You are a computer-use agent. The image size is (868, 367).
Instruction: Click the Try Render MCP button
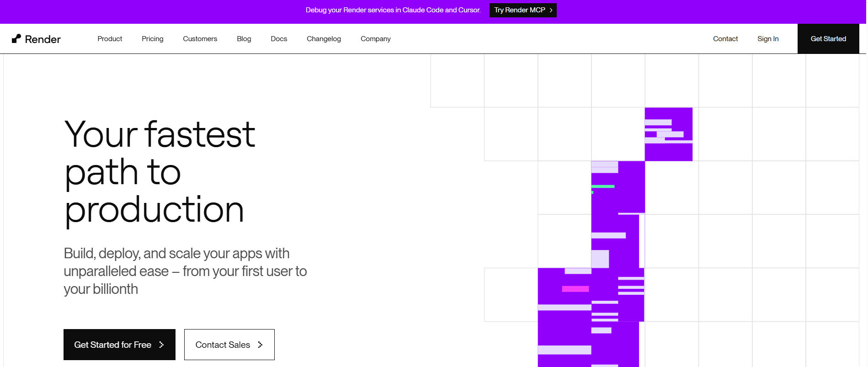[522, 10]
